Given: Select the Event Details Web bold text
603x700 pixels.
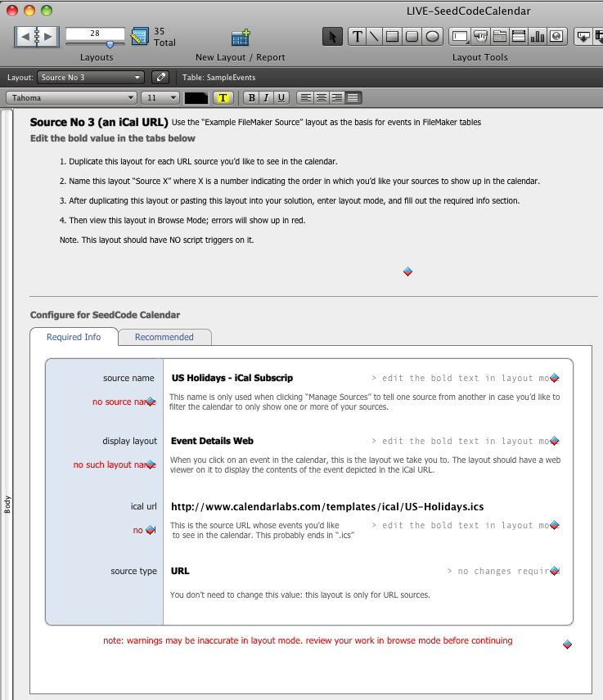Looking at the screenshot, I should point(212,441).
